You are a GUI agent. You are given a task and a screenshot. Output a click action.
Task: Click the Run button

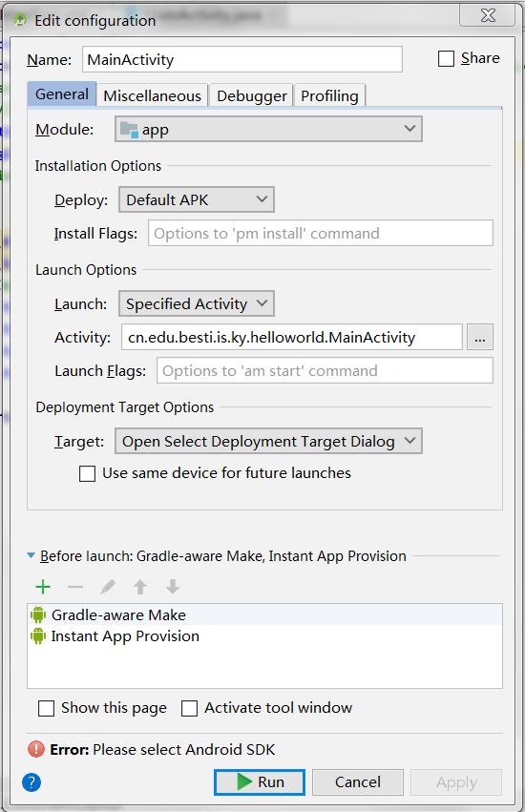click(x=259, y=782)
